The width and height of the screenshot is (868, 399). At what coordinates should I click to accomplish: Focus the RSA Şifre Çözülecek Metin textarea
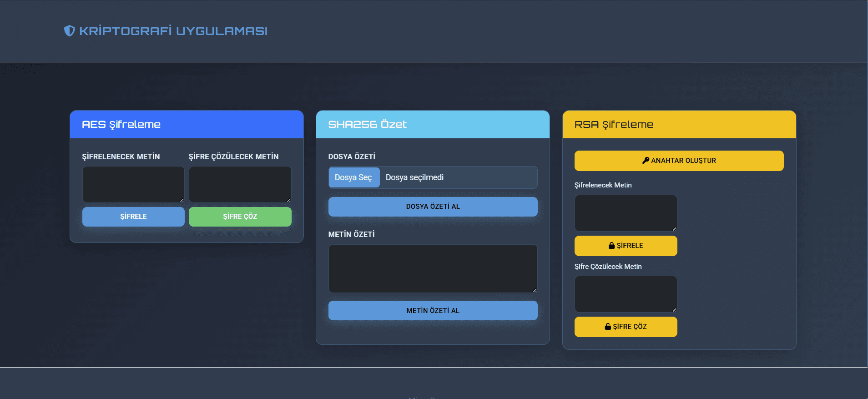pos(626,294)
